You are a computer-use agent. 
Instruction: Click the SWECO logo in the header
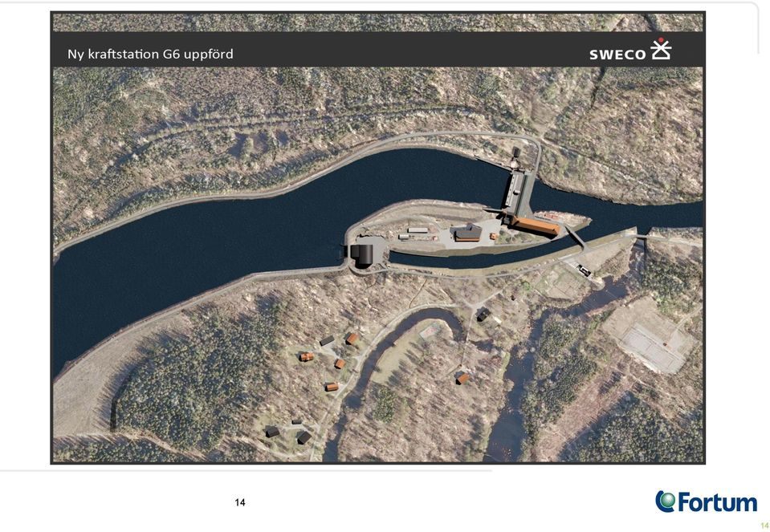[630, 50]
